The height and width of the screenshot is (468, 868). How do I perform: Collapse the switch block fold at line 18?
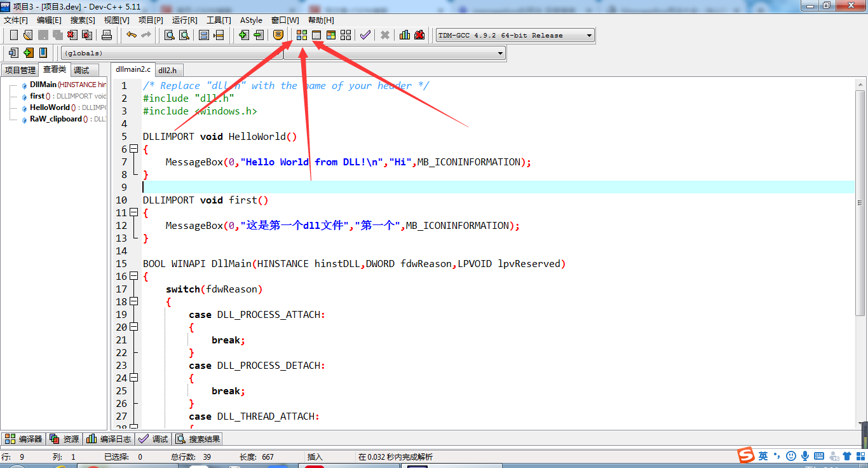[x=133, y=301]
